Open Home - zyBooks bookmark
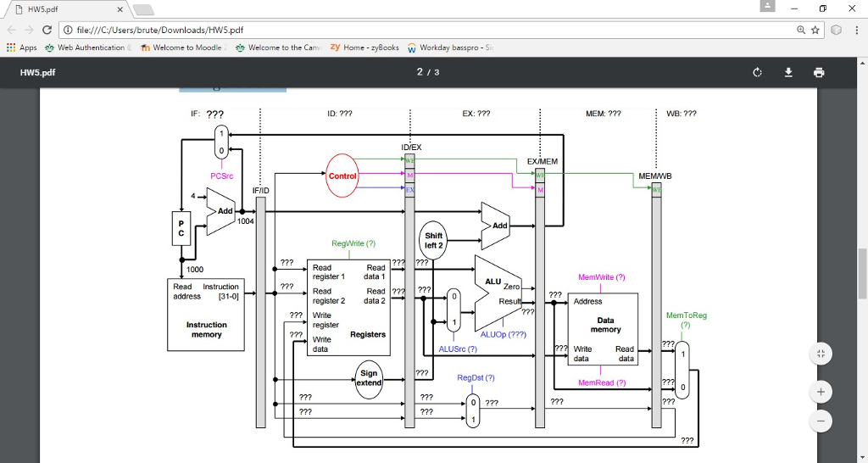Image resolution: width=868 pixels, height=463 pixels. click(364, 47)
